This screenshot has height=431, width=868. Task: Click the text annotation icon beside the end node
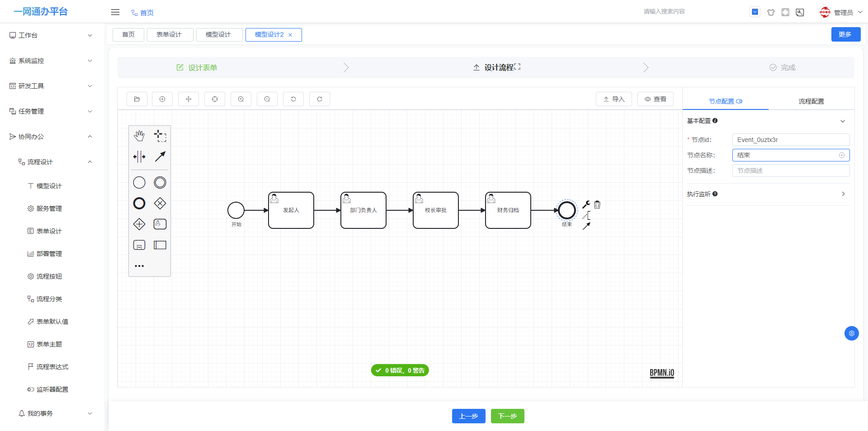(586, 215)
